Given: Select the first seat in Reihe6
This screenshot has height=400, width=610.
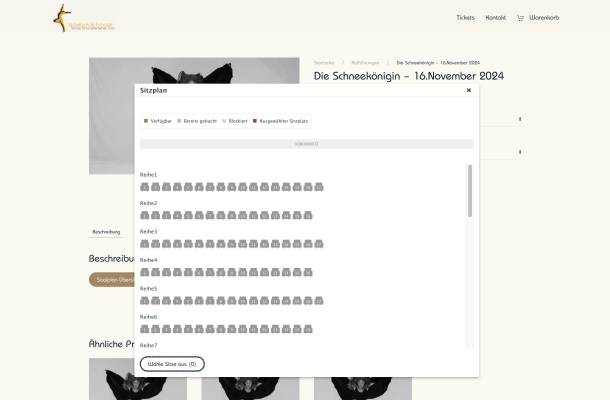Looking at the screenshot, I should (145, 329).
